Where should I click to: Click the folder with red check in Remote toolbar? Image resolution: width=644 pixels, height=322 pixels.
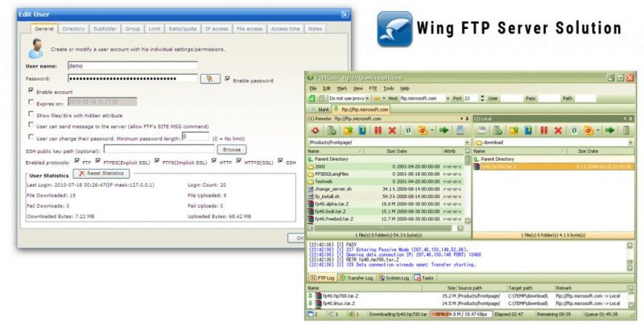tap(423, 130)
